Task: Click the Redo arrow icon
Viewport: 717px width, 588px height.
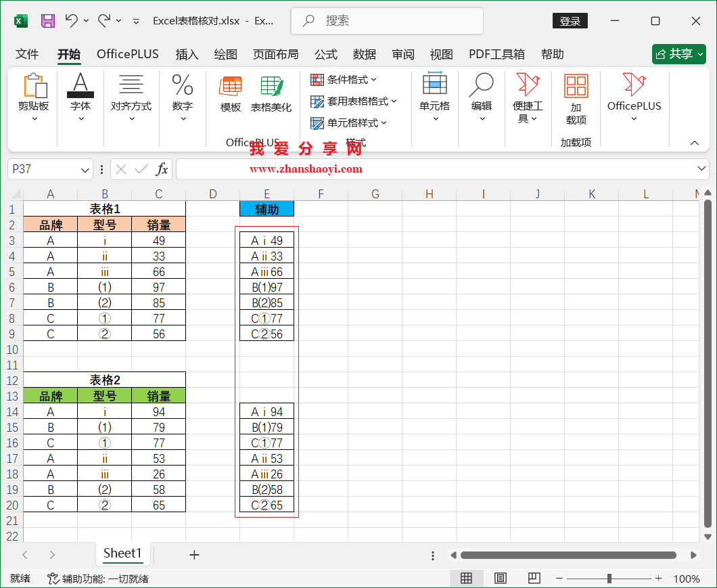Action: coord(104,20)
